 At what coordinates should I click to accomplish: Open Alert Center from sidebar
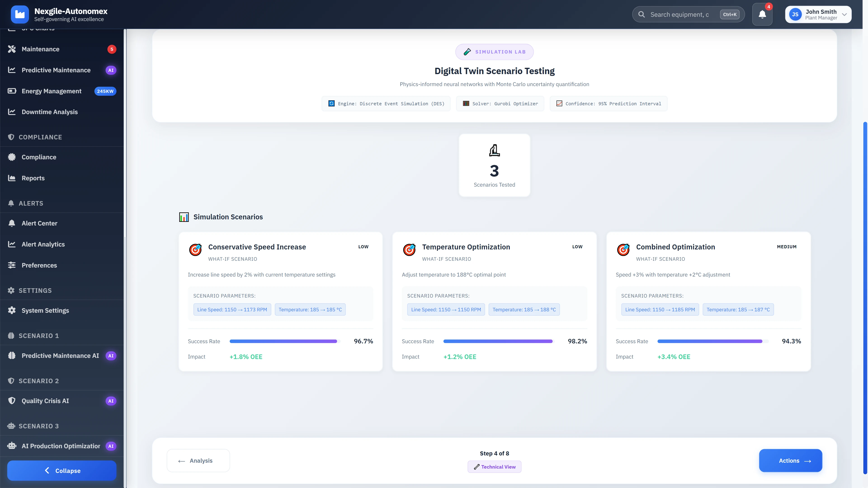pyautogui.click(x=39, y=223)
